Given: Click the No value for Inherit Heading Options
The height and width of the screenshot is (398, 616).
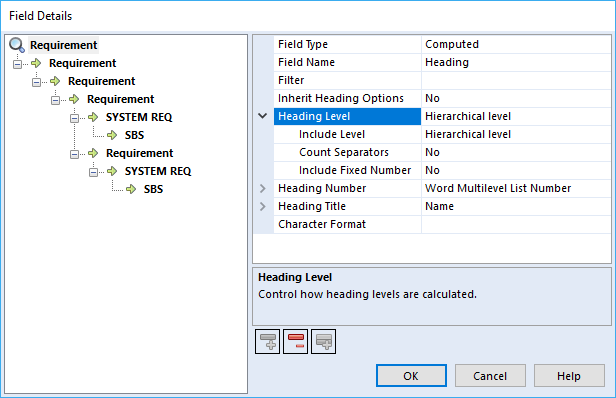Looking at the screenshot, I should pos(516,98).
